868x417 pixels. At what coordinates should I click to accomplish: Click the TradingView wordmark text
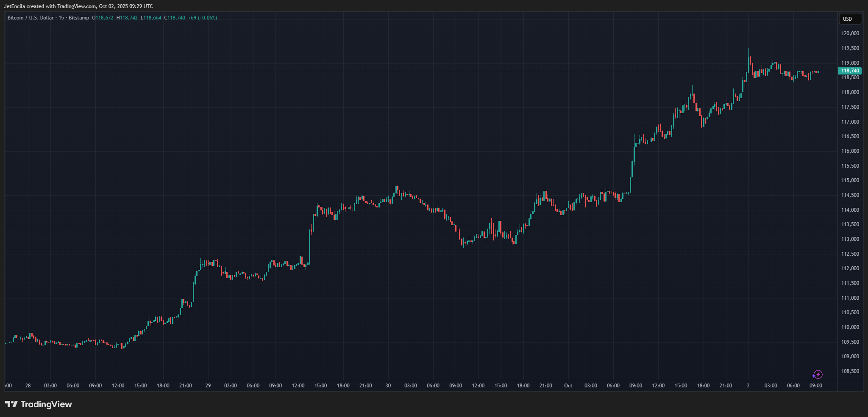pyautogui.click(x=46, y=404)
